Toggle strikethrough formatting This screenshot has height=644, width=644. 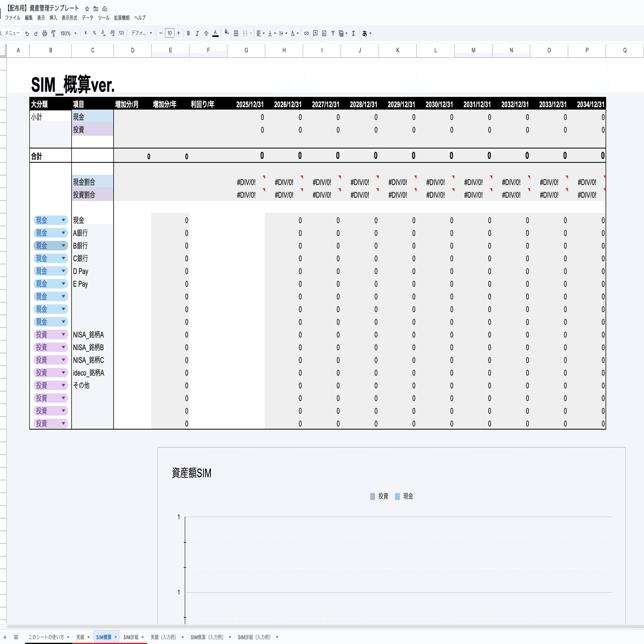point(206,33)
